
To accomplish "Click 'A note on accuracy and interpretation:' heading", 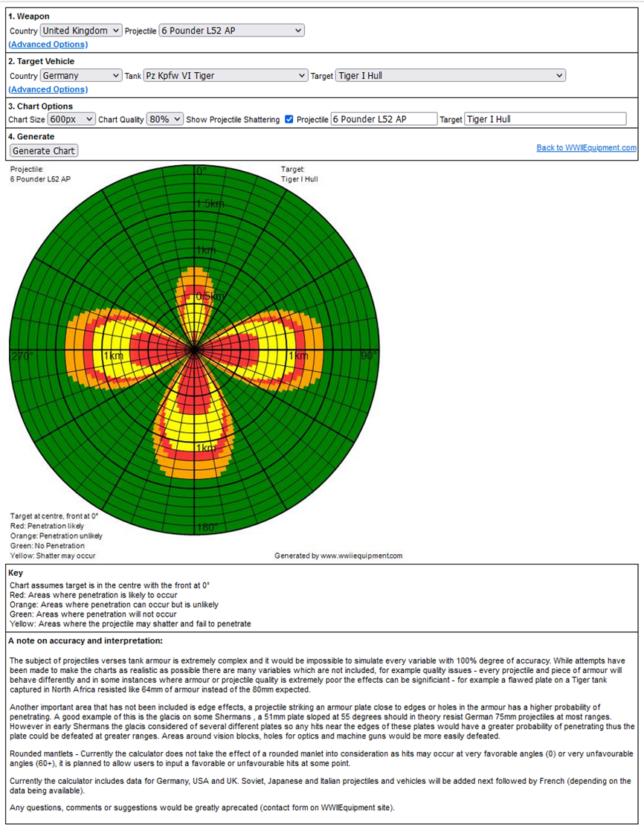I will click(86, 641).
